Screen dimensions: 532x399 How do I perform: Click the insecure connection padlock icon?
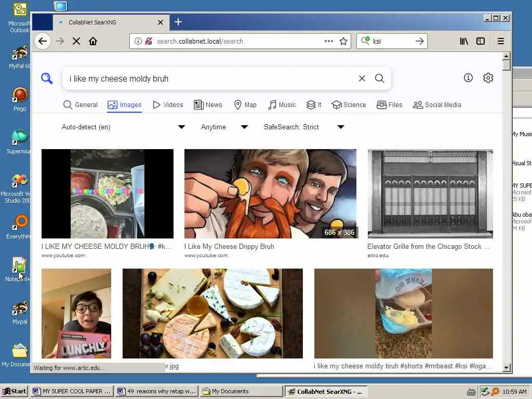pyautogui.click(x=149, y=42)
